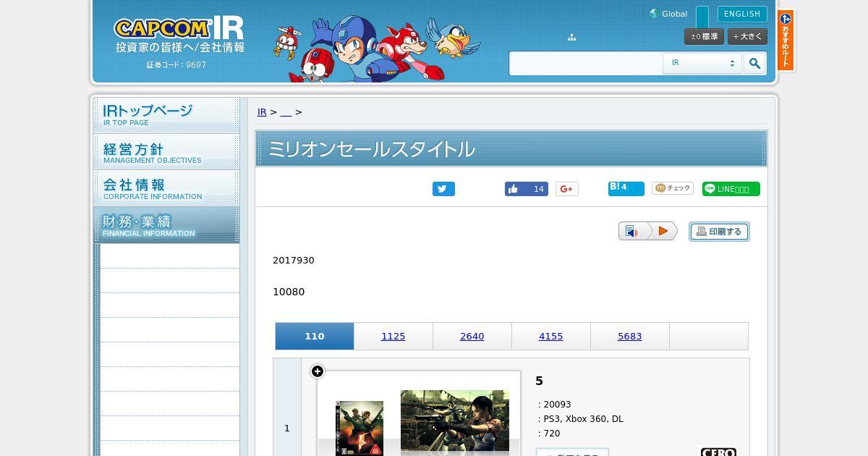Viewport: 868px width, 456px height.
Task: Click into the site search field
Action: point(586,64)
